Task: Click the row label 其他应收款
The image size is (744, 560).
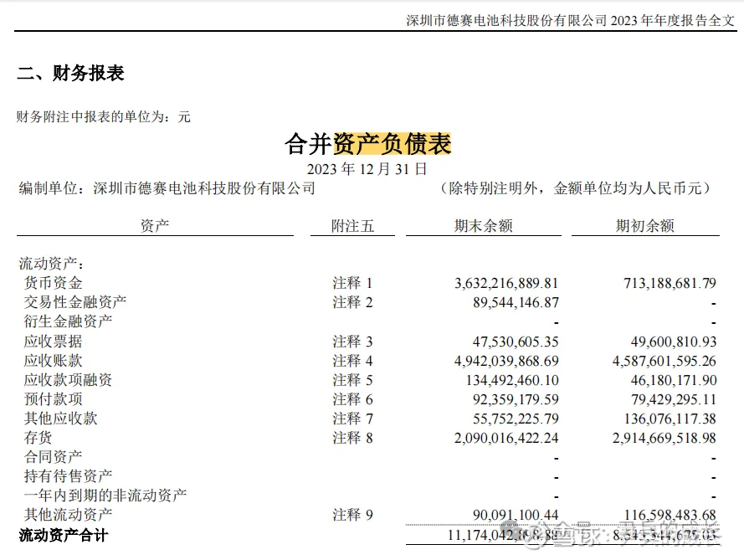Action: (61, 418)
